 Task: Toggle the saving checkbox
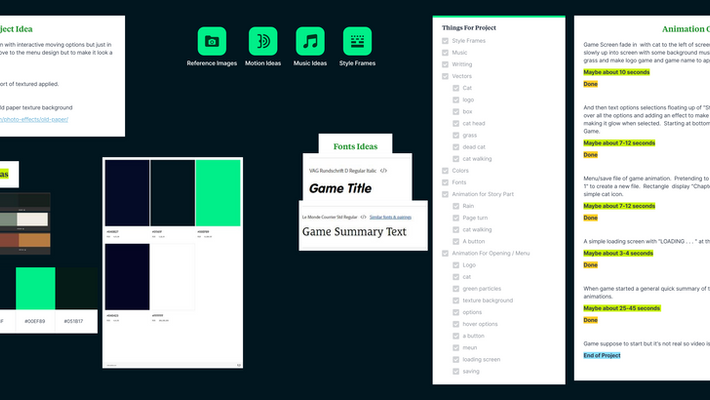[x=456, y=371]
